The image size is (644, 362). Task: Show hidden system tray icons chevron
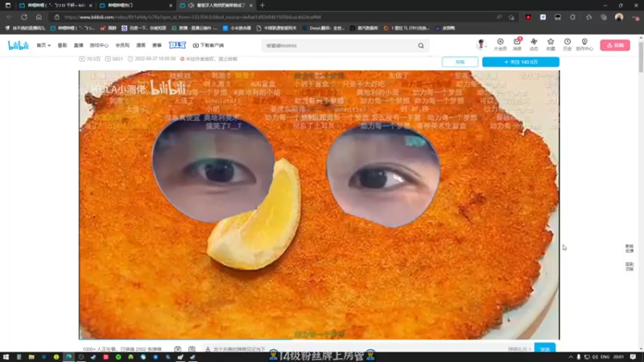(x=571, y=357)
